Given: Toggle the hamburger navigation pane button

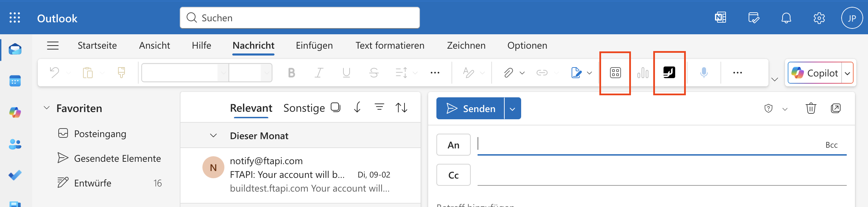Looking at the screenshot, I should 53,46.
